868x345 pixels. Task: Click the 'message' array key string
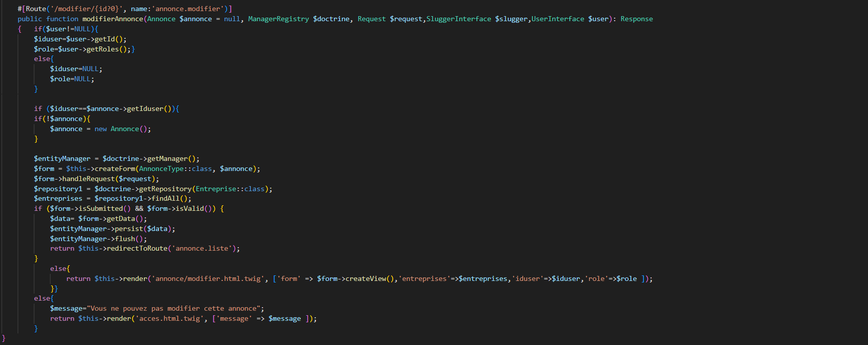pyautogui.click(x=234, y=318)
